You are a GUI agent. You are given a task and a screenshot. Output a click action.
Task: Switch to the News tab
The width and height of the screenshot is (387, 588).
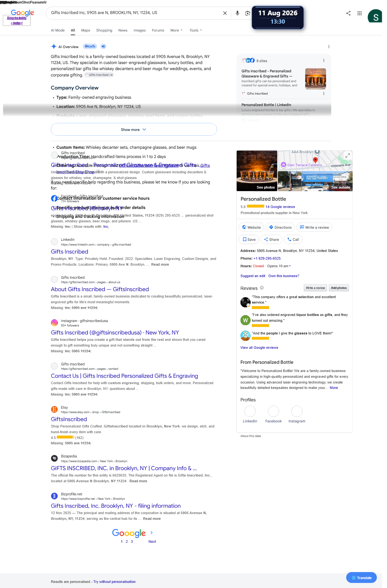coord(123,30)
